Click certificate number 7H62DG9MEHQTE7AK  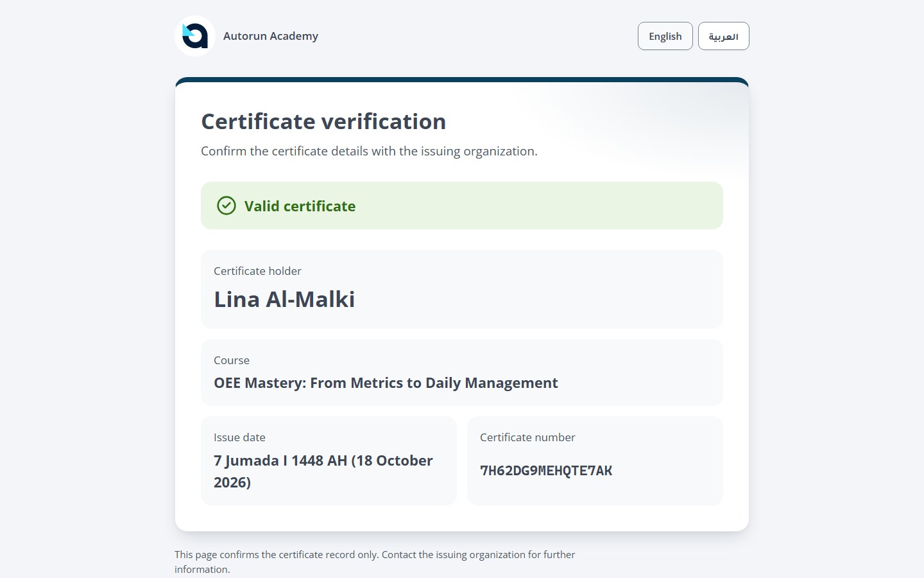[x=546, y=471]
